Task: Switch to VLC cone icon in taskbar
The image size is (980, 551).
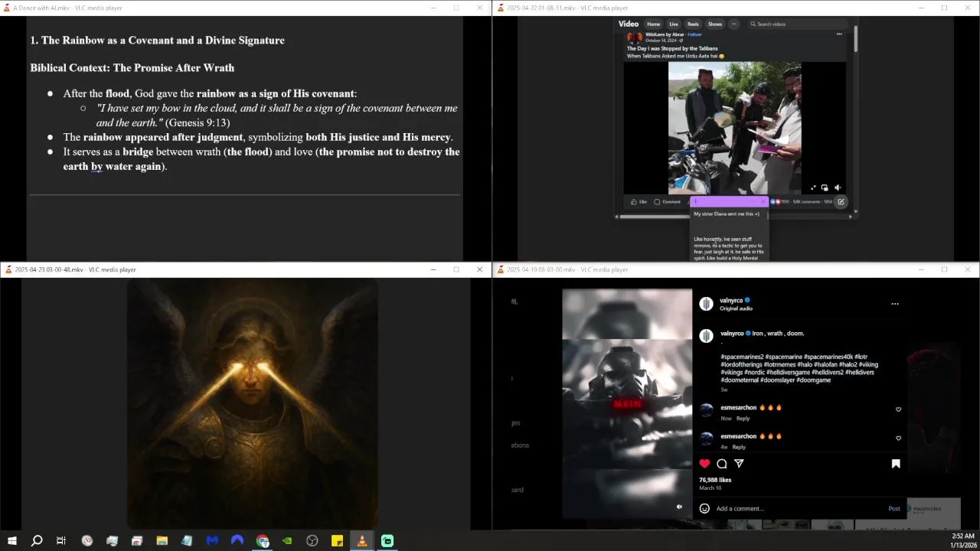Action: pos(362,541)
